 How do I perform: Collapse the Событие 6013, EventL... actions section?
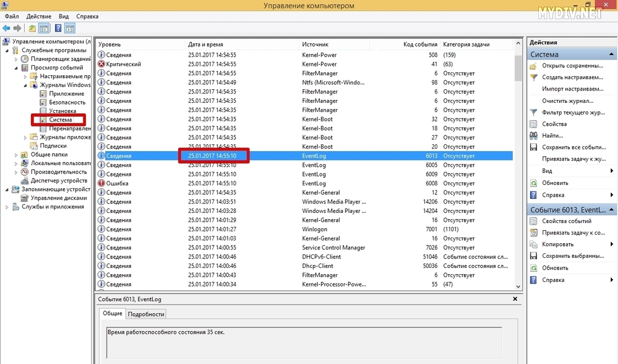[611, 210]
